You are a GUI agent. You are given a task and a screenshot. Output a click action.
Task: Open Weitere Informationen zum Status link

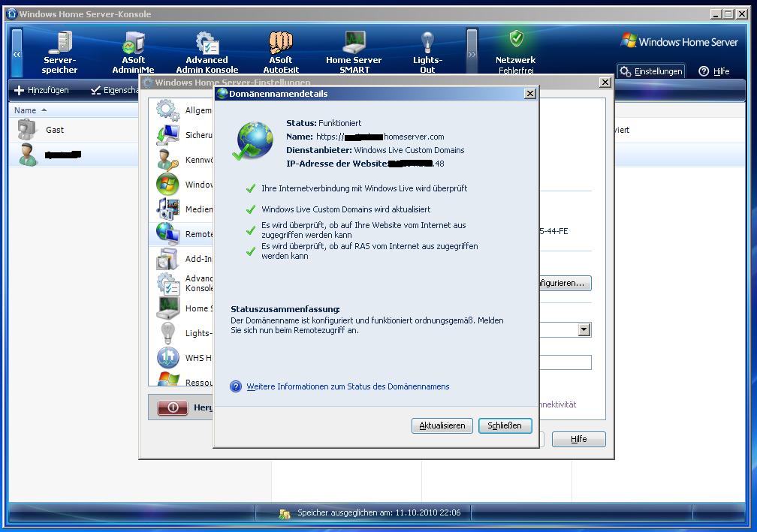coord(348,386)
